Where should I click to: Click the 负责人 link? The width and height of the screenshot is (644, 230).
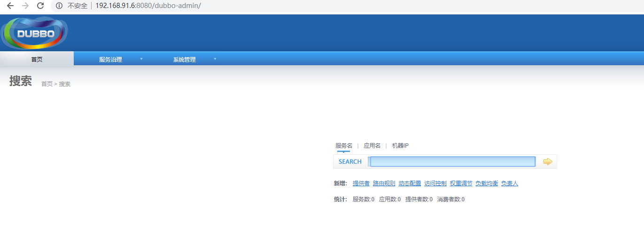tap(510, 183)
